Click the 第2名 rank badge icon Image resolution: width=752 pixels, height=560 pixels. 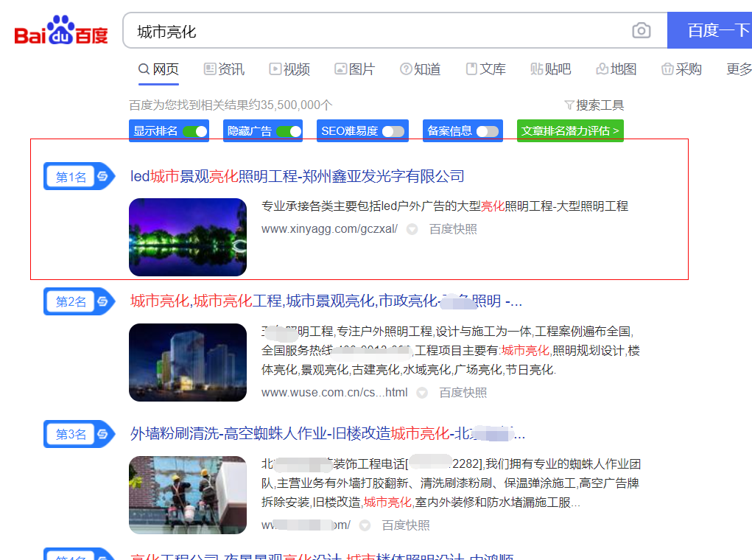point(79,301)
